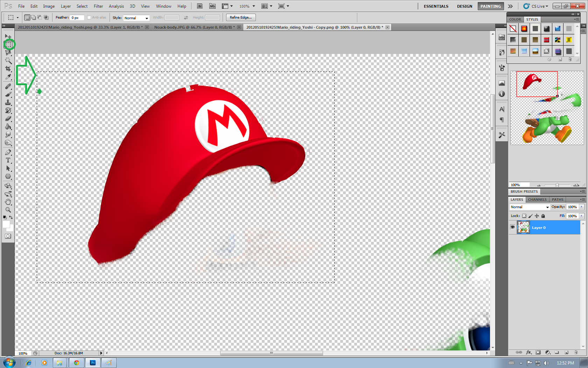
Task: Swap foreground and background colors icon
Action: 11,217
